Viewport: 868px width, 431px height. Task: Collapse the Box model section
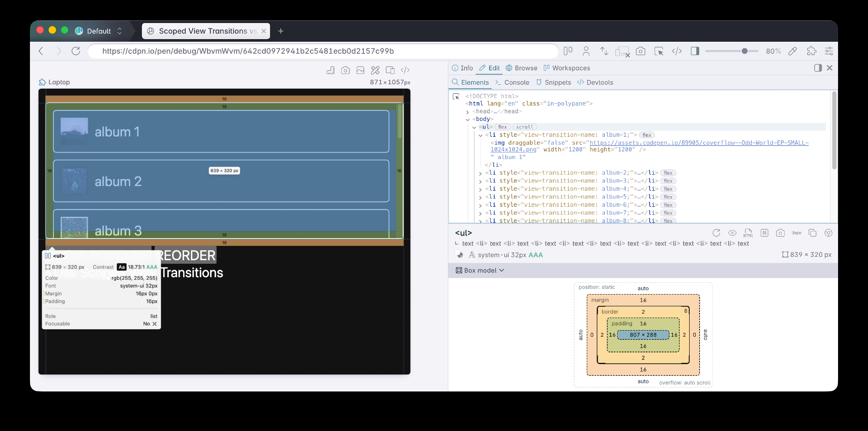click(480, 270)
